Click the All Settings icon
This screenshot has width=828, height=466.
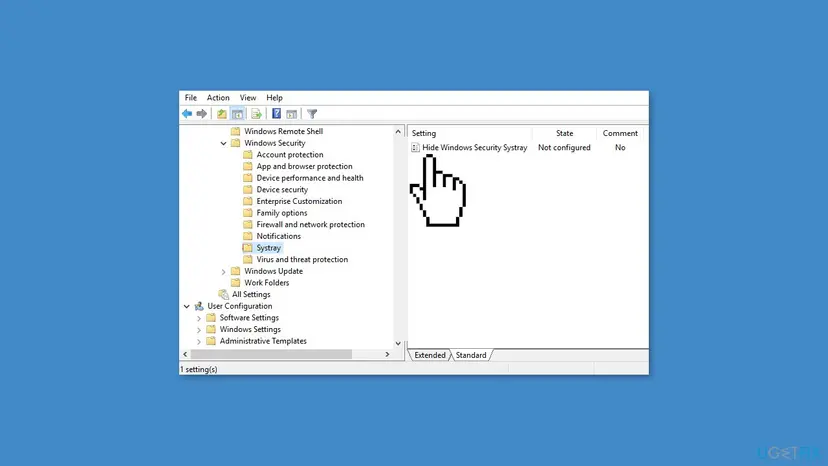point(223,294)
